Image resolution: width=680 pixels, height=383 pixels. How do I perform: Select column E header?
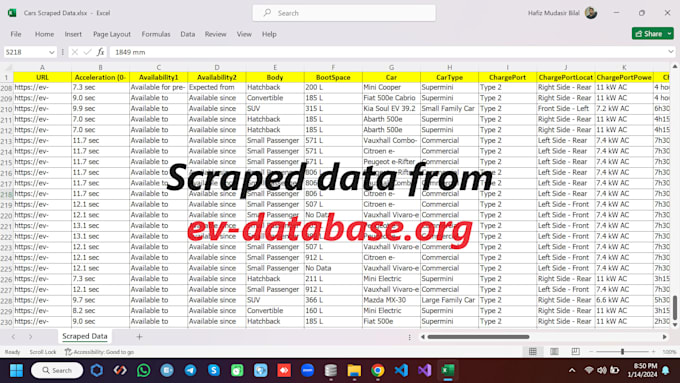point(275,67)
